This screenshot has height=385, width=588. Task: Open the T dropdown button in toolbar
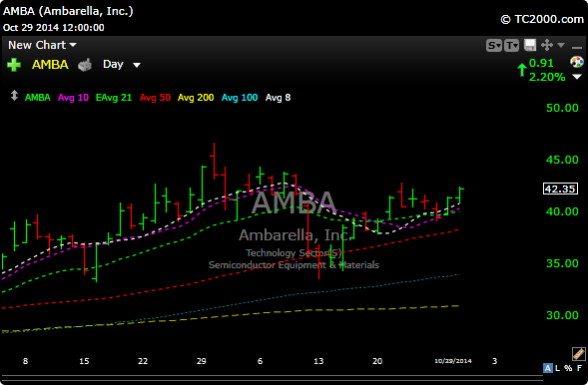click(511, 45)
